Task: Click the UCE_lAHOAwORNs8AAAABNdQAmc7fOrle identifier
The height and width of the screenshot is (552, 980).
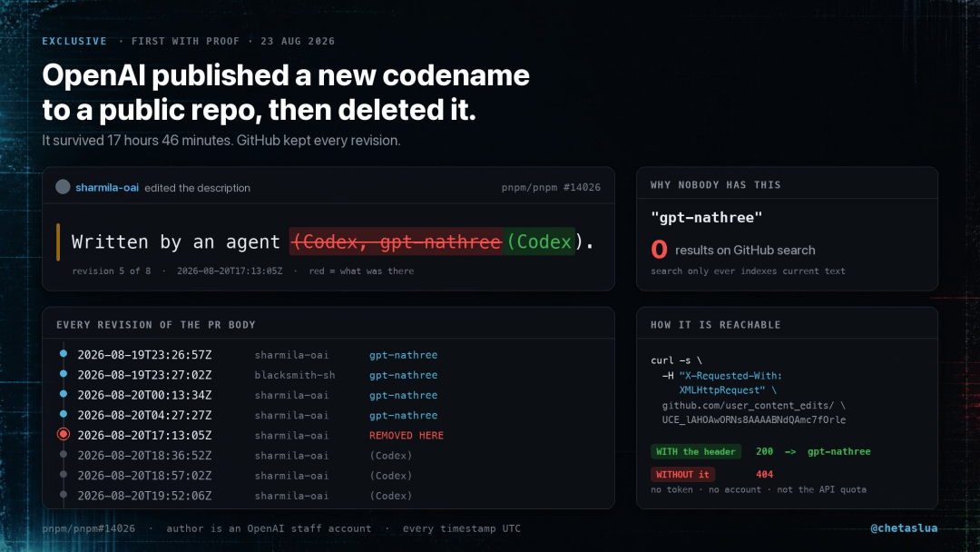Action: [x=754, y=420]
